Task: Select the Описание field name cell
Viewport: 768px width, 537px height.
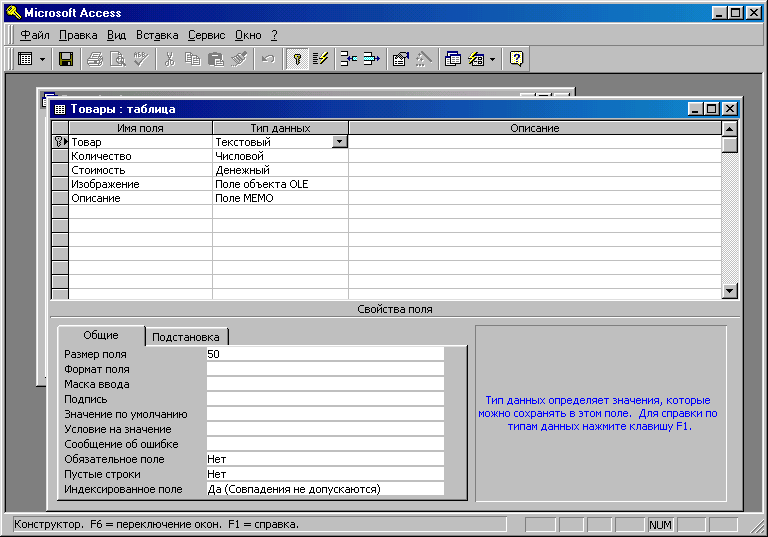Action: [x=141, y=198]
